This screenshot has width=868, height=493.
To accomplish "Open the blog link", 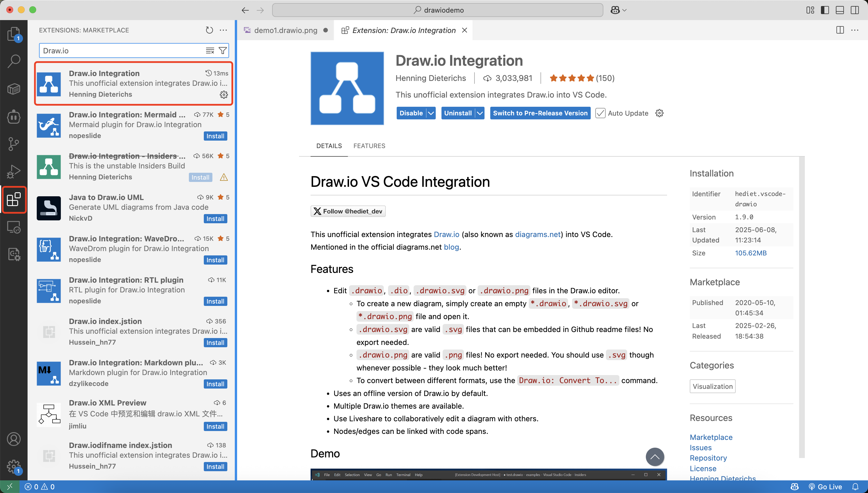I will pyautogui.click(x=451, y=247).
